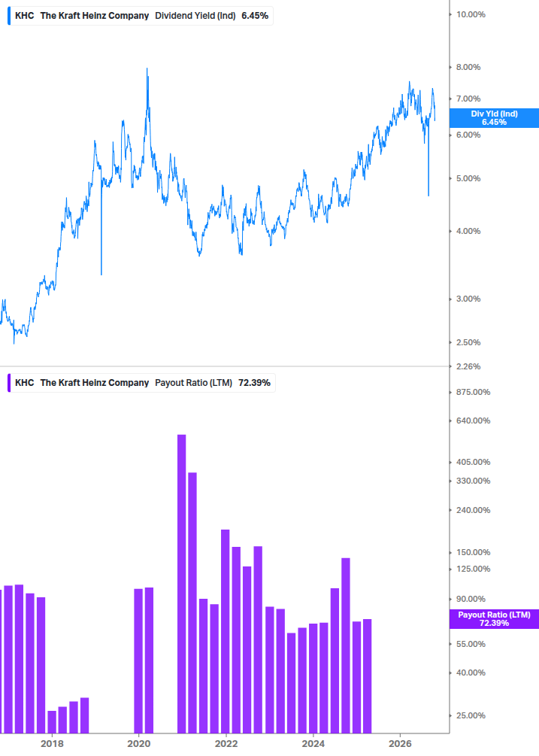Click the 7.00% dividend yield axis label
The width and height of the screenshot is (539, 756).
click(x=468, y=99)
